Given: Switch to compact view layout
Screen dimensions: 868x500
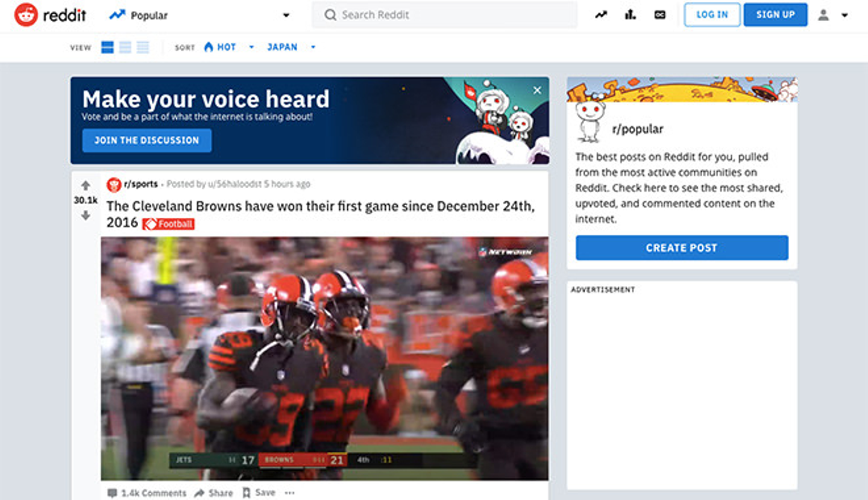Looking at the screenshot, I should (x=143, y=47).
